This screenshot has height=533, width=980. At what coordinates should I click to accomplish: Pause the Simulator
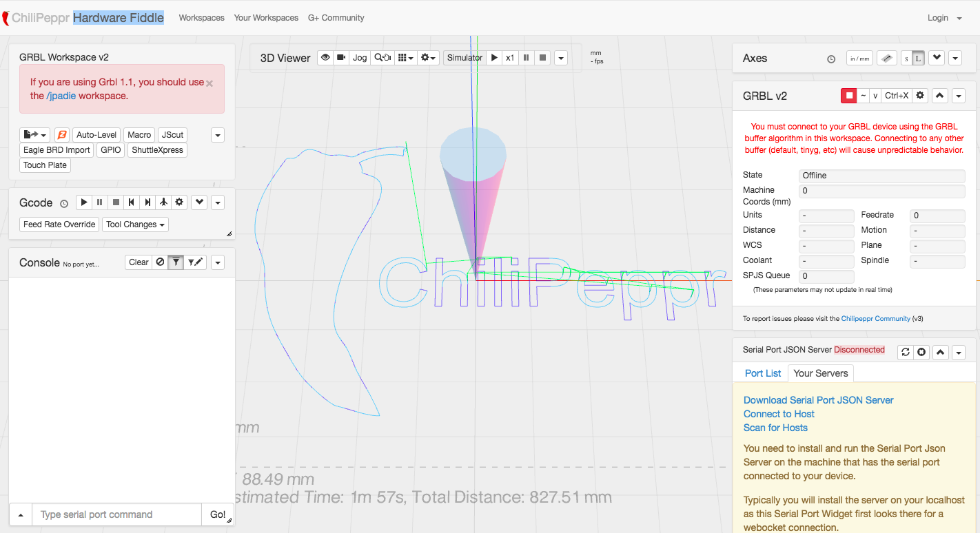[x=527, y=58]
